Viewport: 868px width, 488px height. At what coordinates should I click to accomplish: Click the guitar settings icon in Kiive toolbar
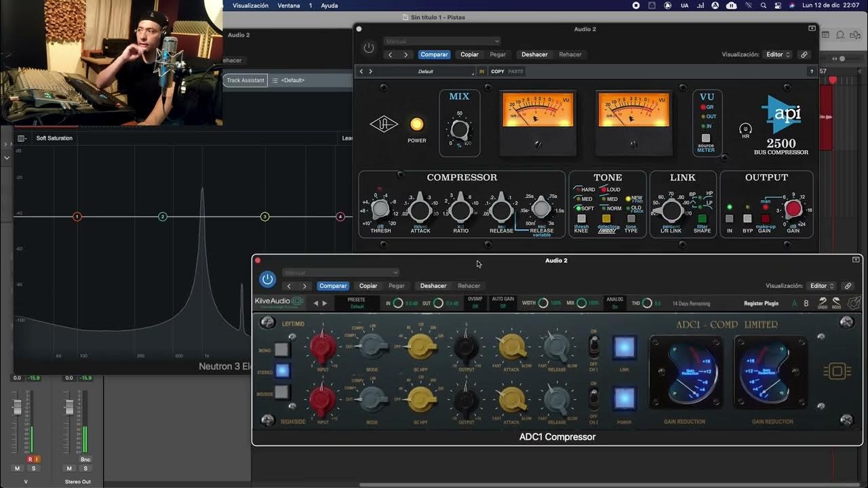coord(854,303)
